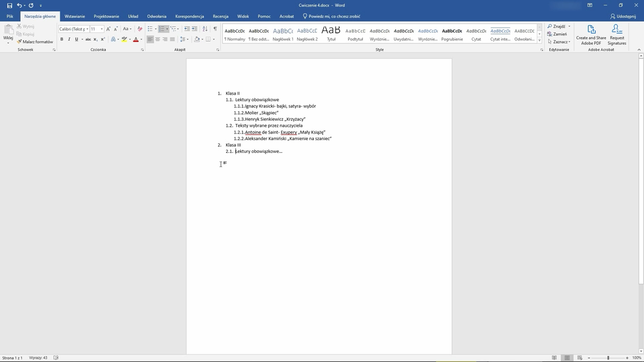The height and width of the screenshot is (362, 644).
Task: Click the Save icon in quick access toolbar
Action: tap(9, 5)
